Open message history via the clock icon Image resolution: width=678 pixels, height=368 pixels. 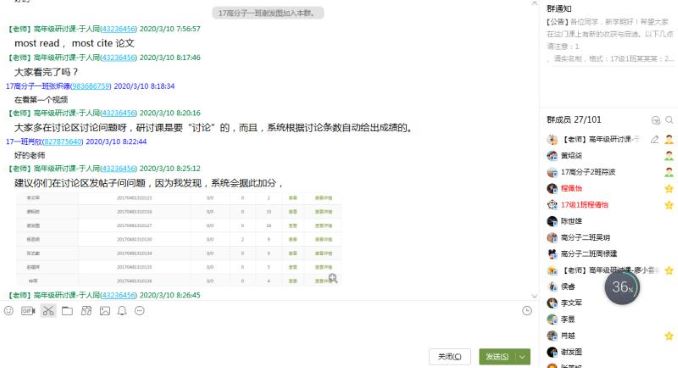(x=527, y=310)
